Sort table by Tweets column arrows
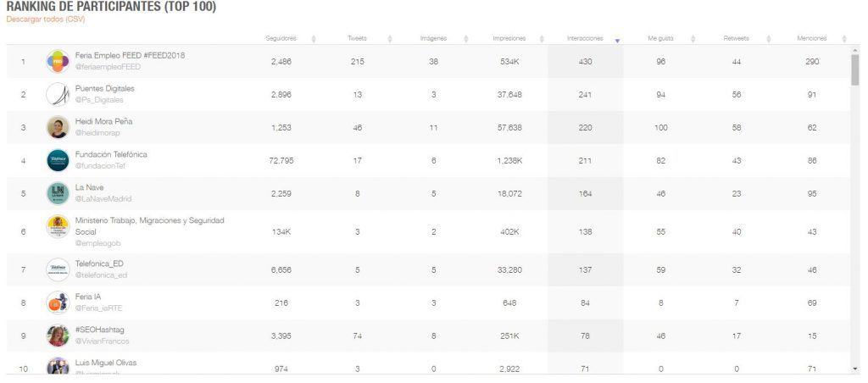The image size is (868, 383). tap(390, 39)
